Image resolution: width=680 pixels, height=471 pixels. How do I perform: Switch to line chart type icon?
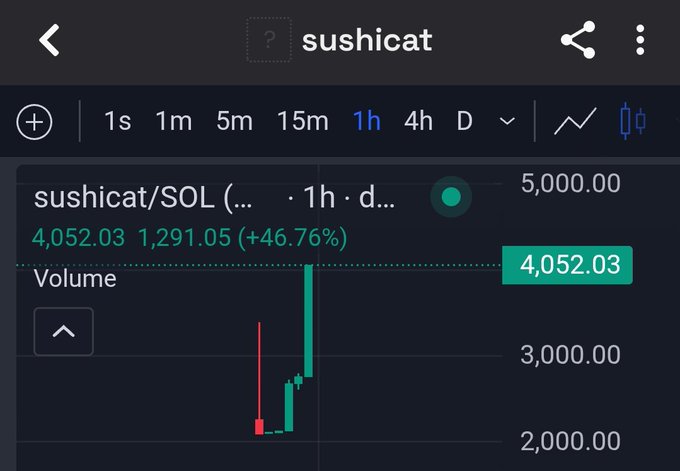(575, 121)
